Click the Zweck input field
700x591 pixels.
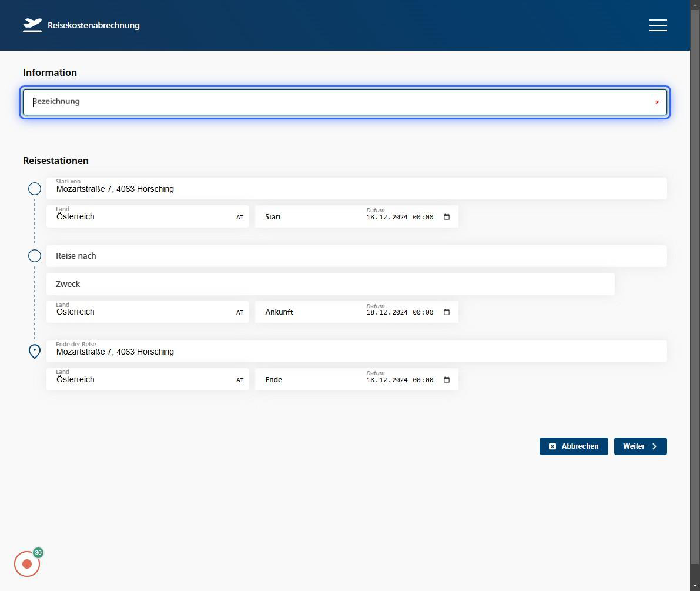330,284
